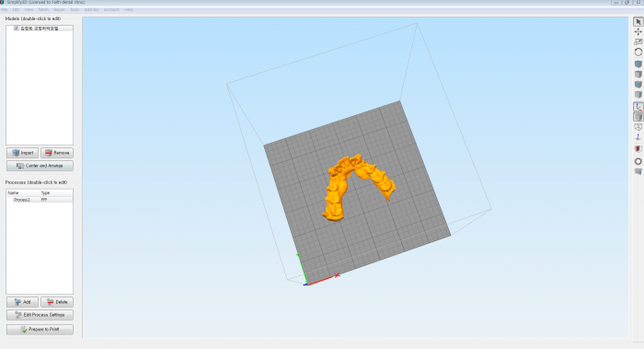Open the Edit menu
This screenshot has width=644, height=349.
coord(16,9)
